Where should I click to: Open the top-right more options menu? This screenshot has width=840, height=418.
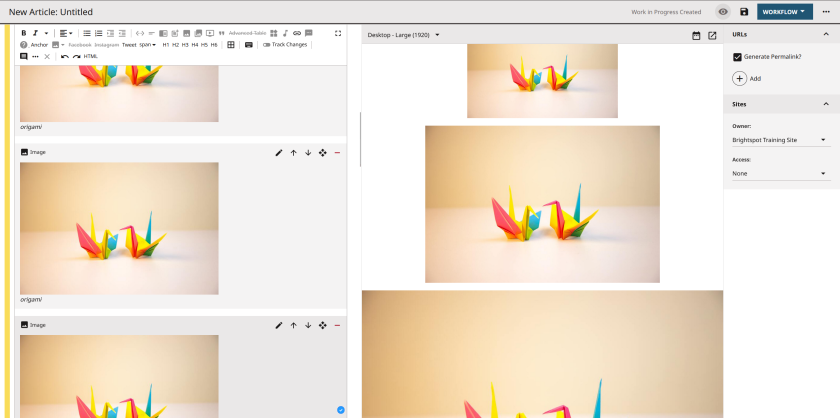pyautogui.click(x=826, y=11)
